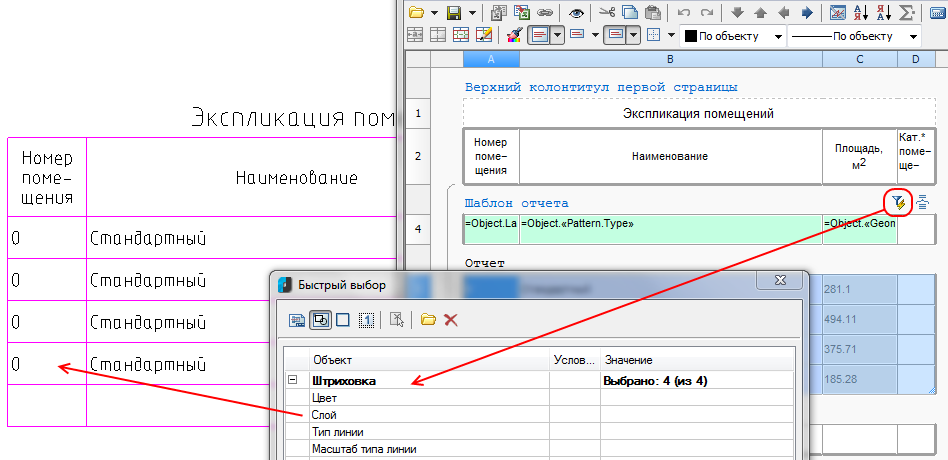Select row 4 header
Viewport: 948px width, 460px height.
click(x=418, y=229)
